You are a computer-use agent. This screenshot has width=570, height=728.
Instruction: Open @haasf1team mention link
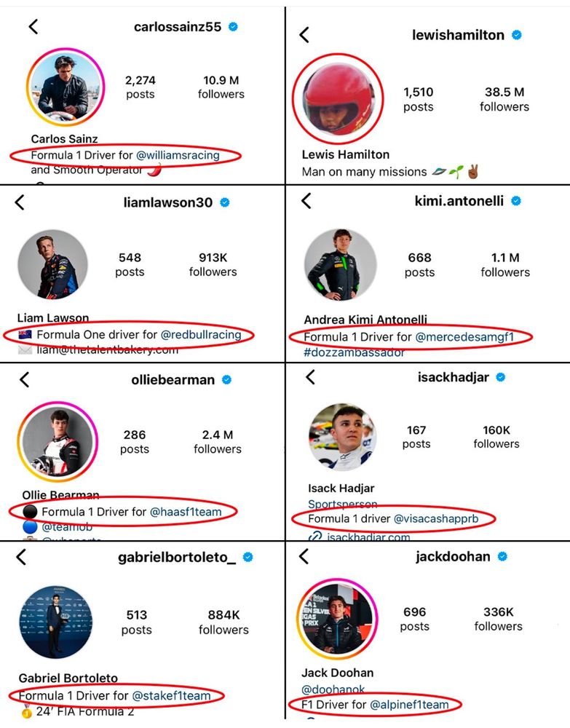[x=186, y=512]
